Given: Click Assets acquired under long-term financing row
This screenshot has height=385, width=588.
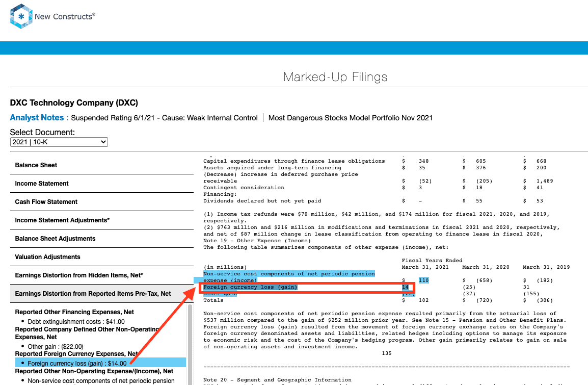Looking at the screenshot, I should [272, 168].
